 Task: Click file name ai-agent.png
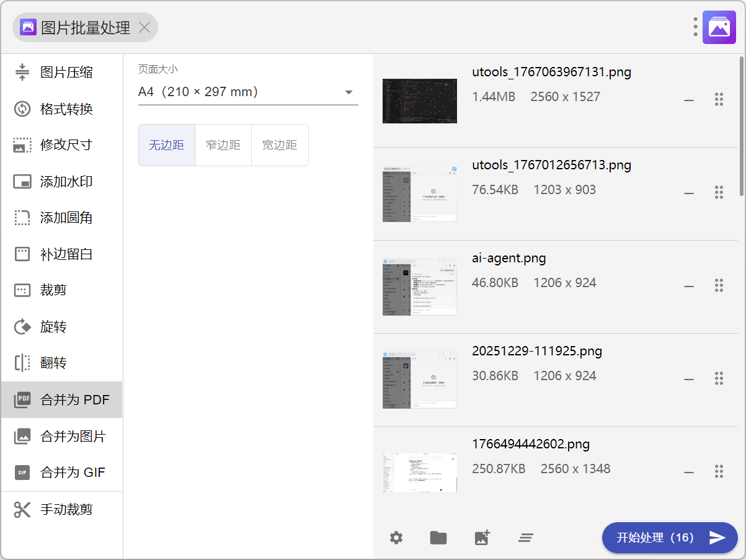(509, 258)
